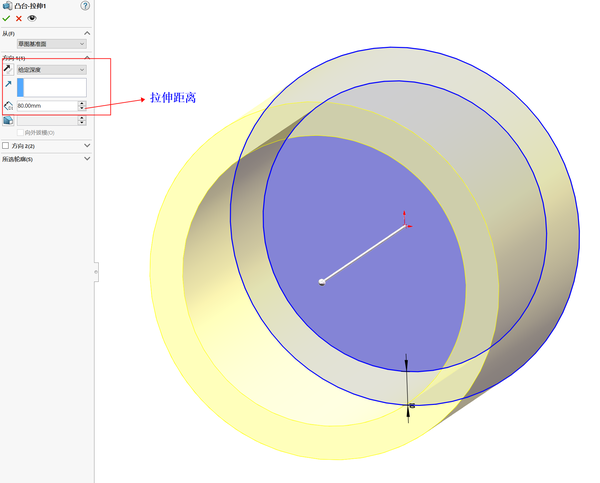Expand the 方向2 section

pyautogui.click(x=87, y=145)
